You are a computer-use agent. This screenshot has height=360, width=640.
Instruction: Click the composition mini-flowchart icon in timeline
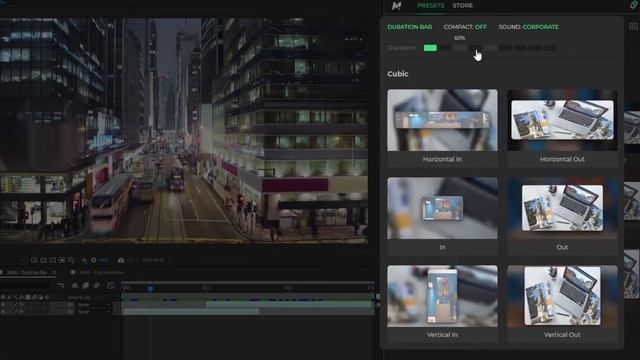tap(61, 286)
